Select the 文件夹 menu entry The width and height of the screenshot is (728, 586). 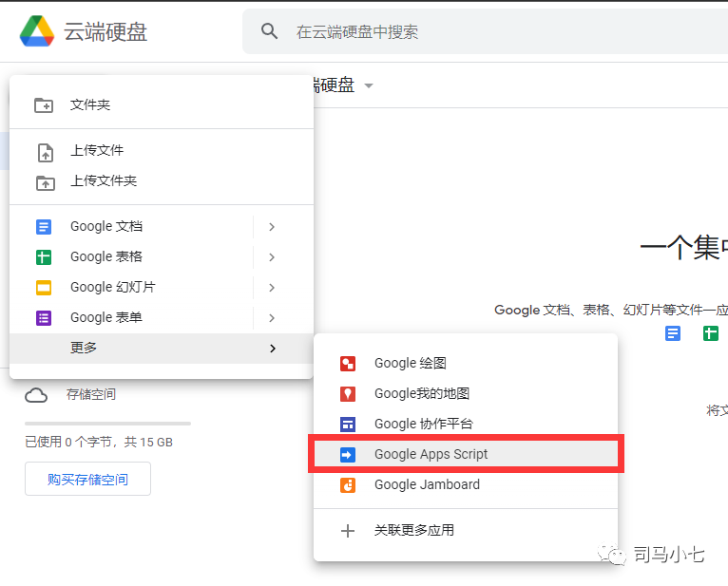(x=162, y=104)
